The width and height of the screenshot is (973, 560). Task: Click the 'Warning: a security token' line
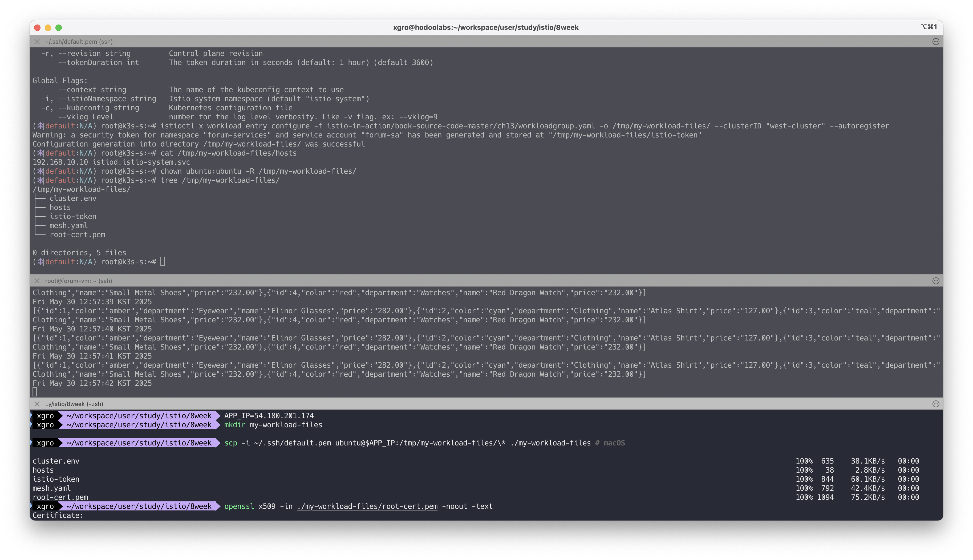point(367,135)
